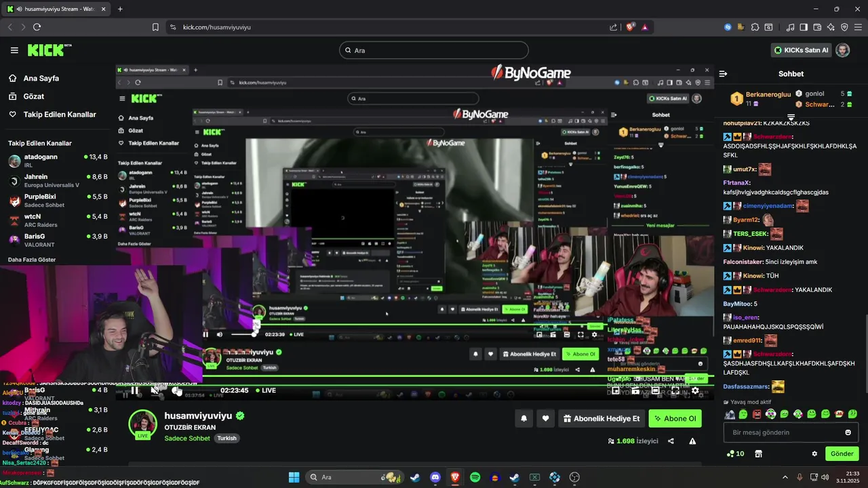Click the Abone Ol button

[x=675, y=419]
